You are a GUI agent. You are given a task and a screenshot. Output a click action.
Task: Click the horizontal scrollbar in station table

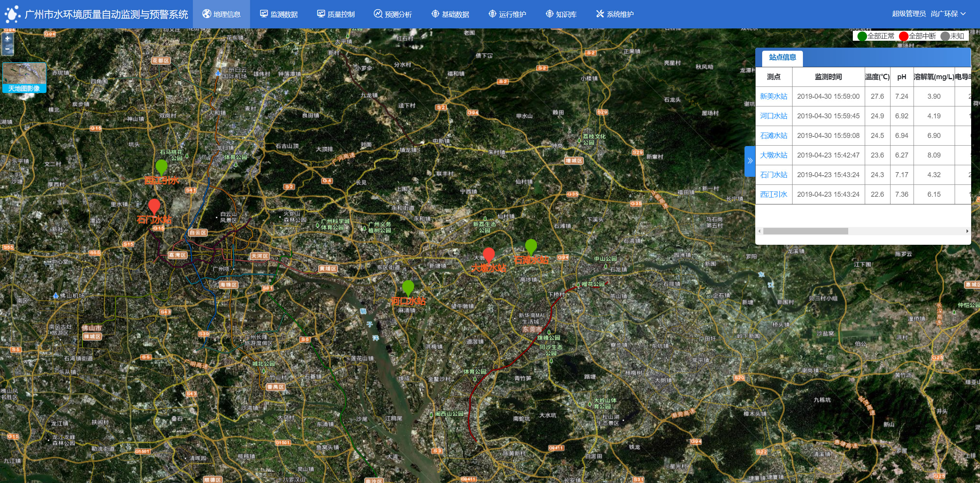[x=805, y=231]
